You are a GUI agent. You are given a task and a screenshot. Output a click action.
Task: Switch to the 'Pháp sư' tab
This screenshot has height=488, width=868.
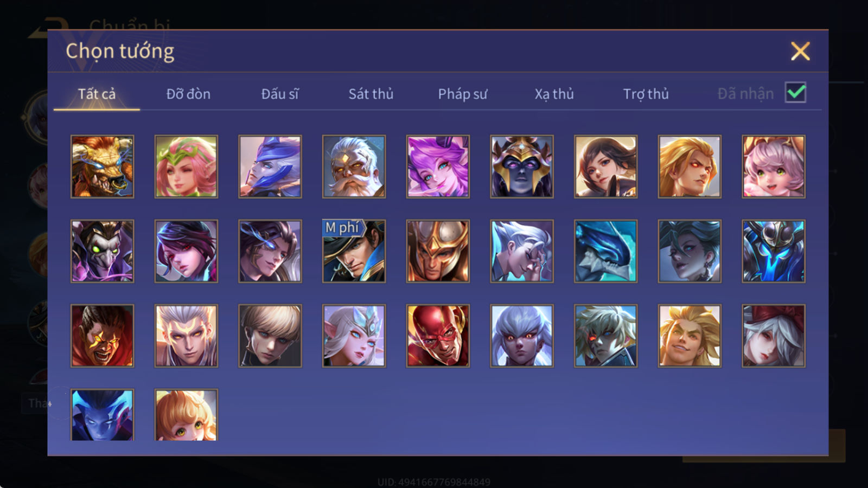(x=463, y=94)
